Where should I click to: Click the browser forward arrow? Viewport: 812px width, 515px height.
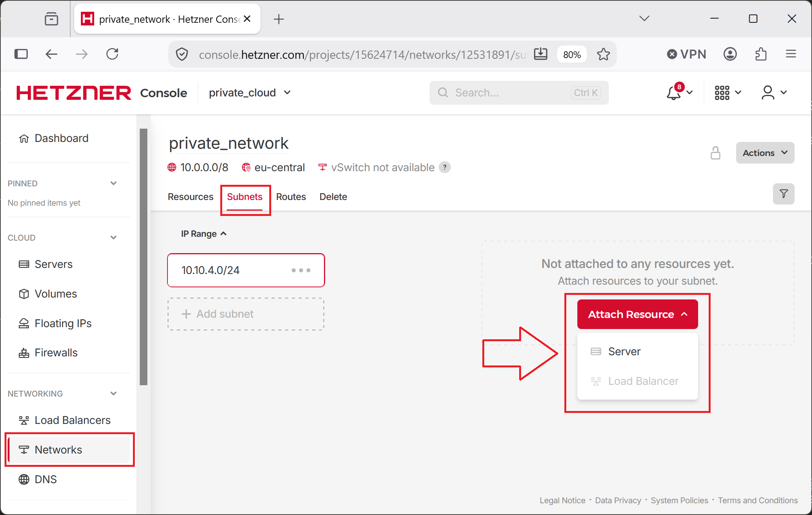(81, 54)
